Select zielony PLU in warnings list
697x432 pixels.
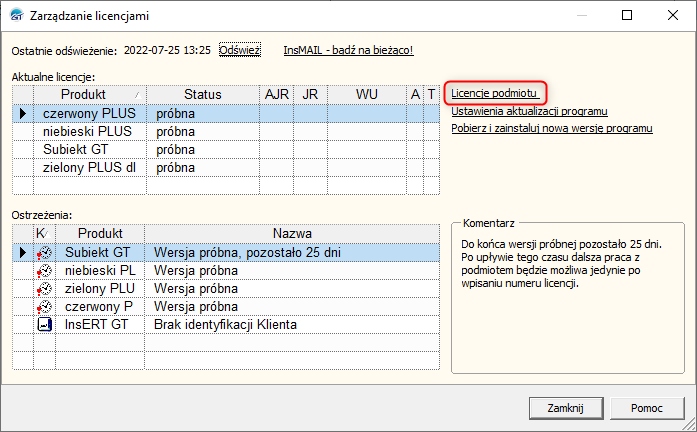click(x=100, y=288)
